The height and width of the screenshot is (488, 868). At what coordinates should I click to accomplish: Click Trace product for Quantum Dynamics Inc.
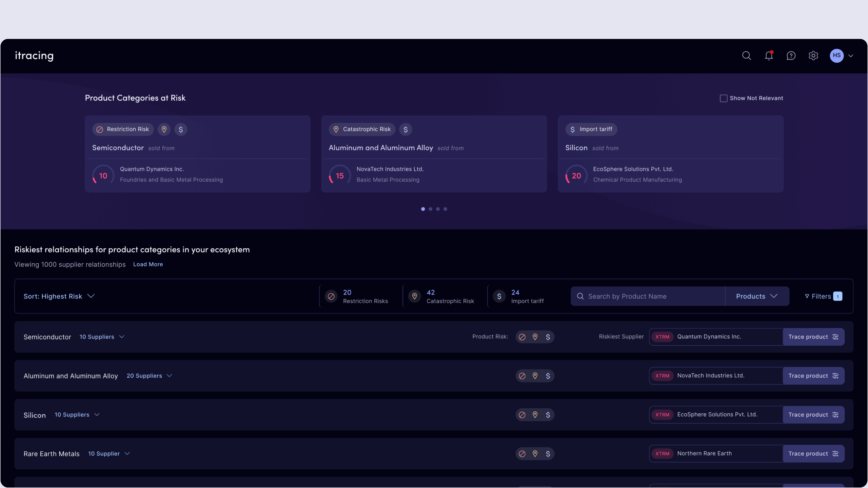pyautogui.click(x=813, y=337)
